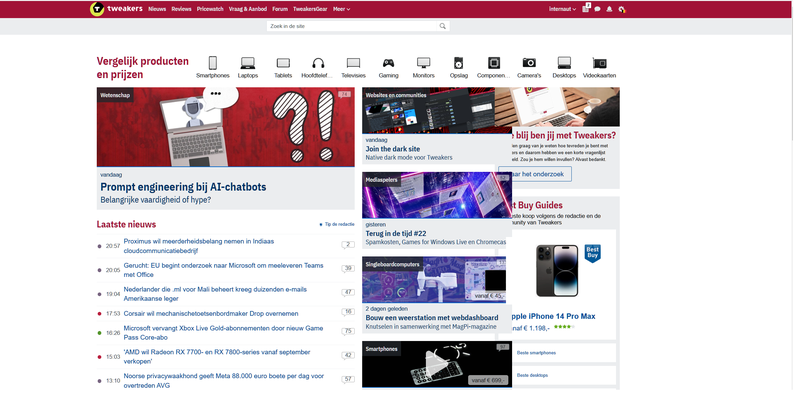Image resolution: width=800 pixels, height=415 pixels.
Task: Expand the Meer dropdown menu
Action: (341, 8)
